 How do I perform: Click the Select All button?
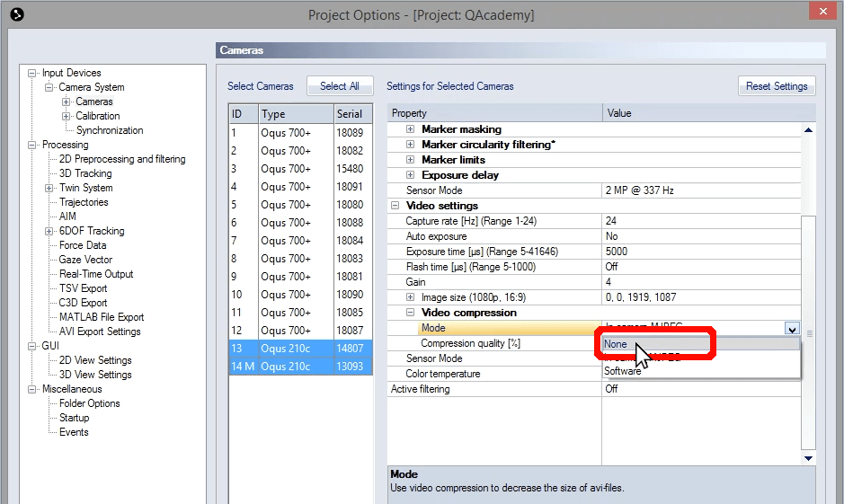point(340,86)
